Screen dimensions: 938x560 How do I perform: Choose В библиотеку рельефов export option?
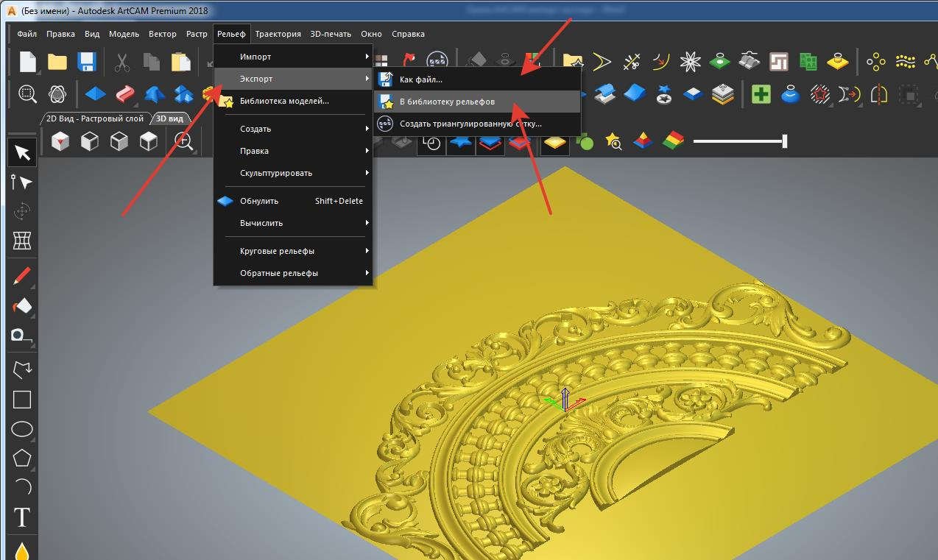coord(447,102)
